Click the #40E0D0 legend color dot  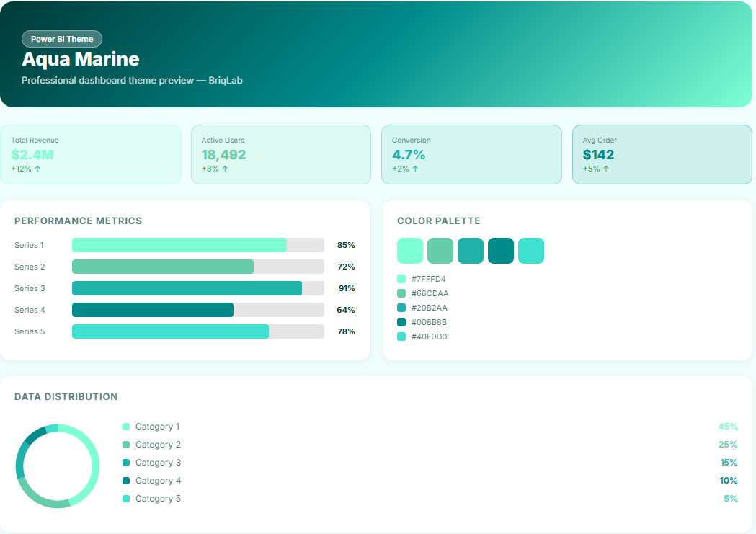401,337
